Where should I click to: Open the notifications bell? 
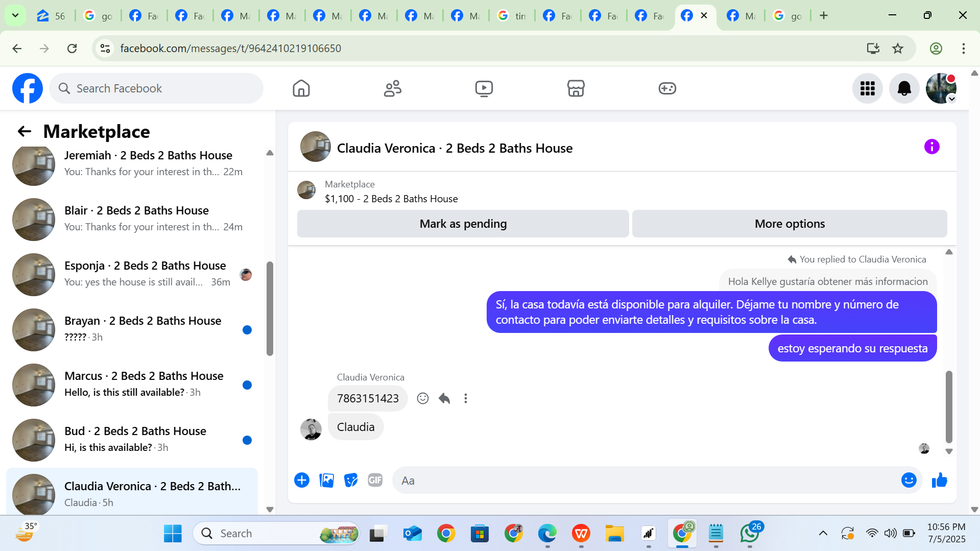tap(904, 88)
